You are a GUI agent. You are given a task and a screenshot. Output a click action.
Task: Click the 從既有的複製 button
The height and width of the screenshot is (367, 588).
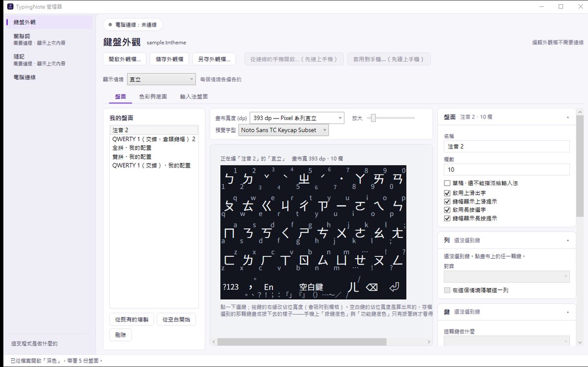(131, 319)
